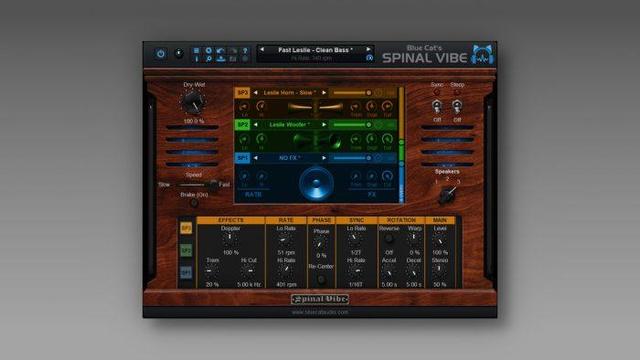Toggle the Reverse rotation button
This screenshot has width=640, height=360.
tap(389, 239)
